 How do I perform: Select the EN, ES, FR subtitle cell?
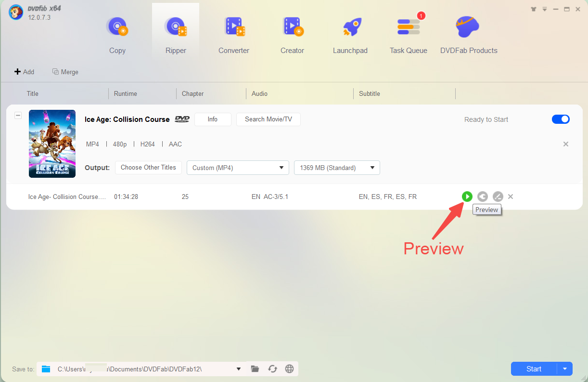(x=388, y=197)
